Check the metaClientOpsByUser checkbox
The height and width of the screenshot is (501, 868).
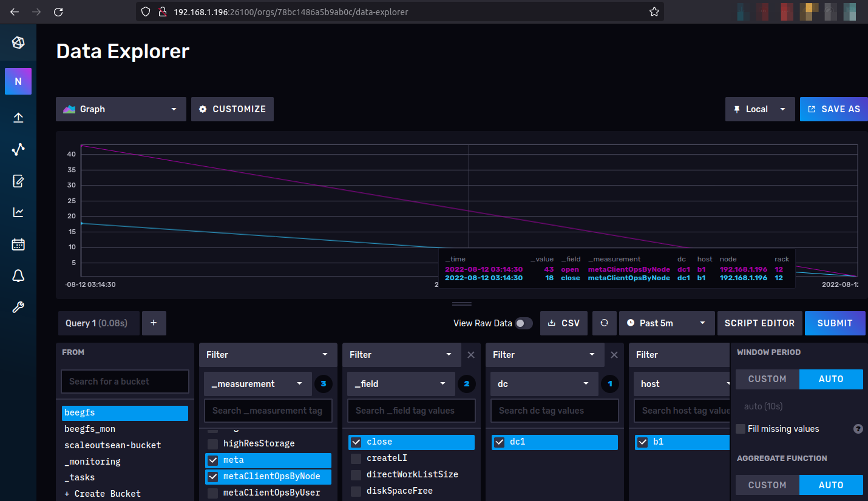click(212, 493)
